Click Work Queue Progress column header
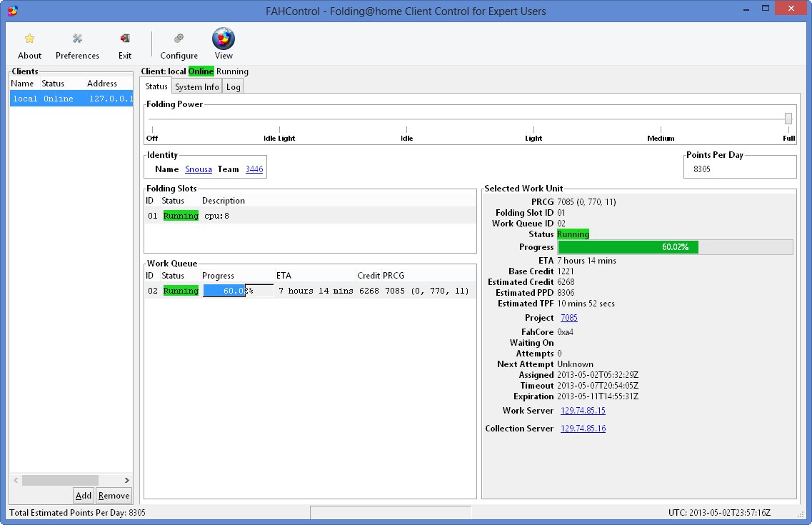Screen dimensions: 812x525 [x=218, y=276]
